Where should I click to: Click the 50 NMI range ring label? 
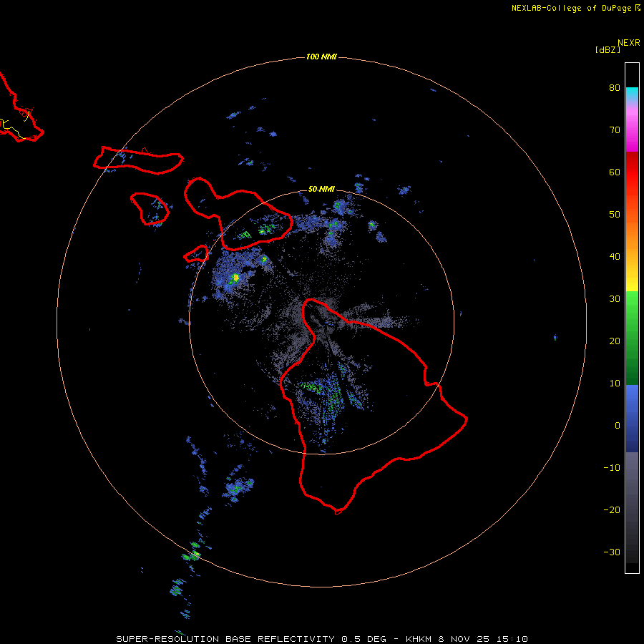coord(321,190)
